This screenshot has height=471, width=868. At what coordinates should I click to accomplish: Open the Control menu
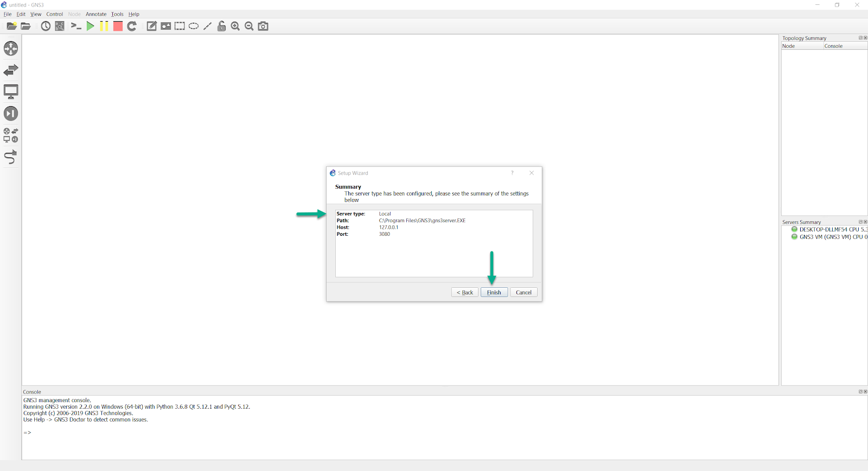(55, 14)
